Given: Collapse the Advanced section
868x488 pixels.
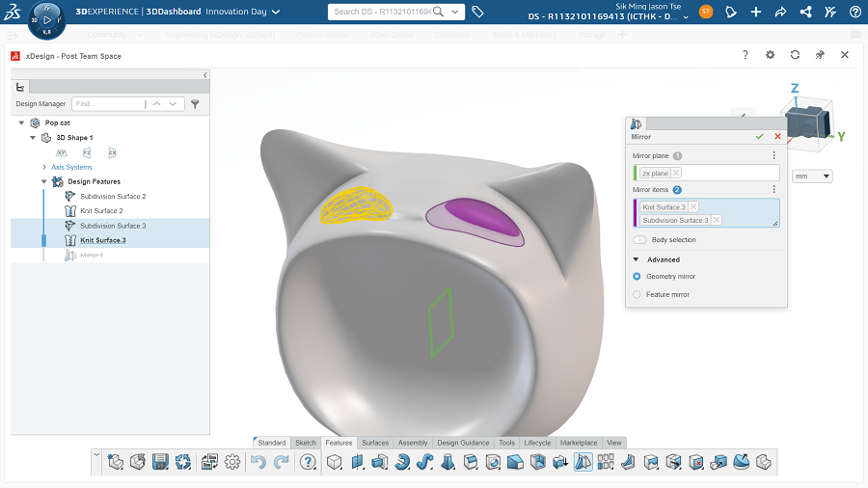Looking at the screenshot, I should tap(637, 259).
